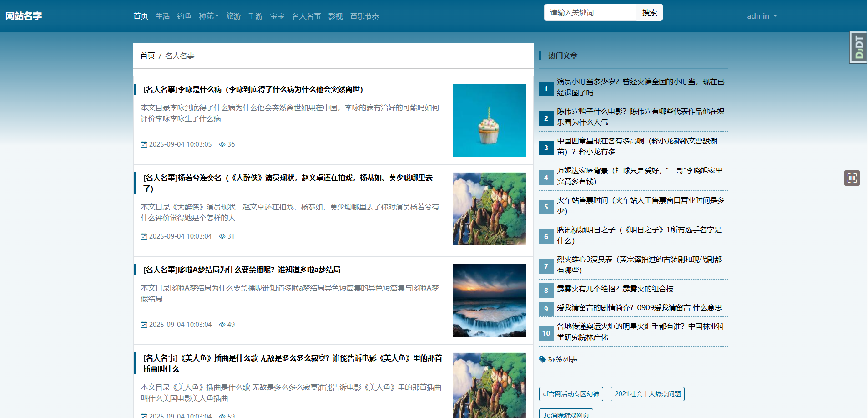
Task: Click the eye icon showing 36 views
Action: tap(222, 144)
